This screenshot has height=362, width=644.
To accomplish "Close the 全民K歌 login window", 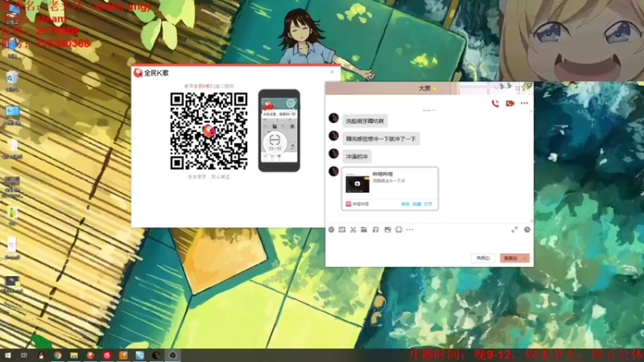I will click(332, 72).
